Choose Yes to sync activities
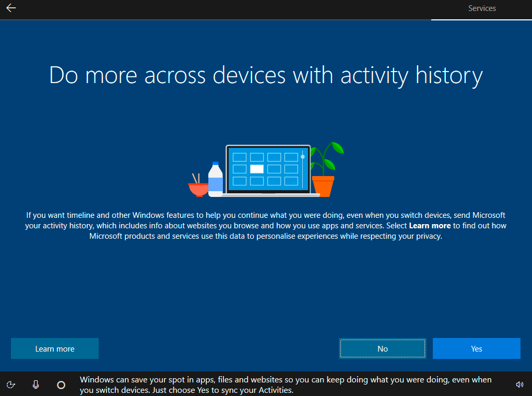532x396 pixels. click(476, 348)
